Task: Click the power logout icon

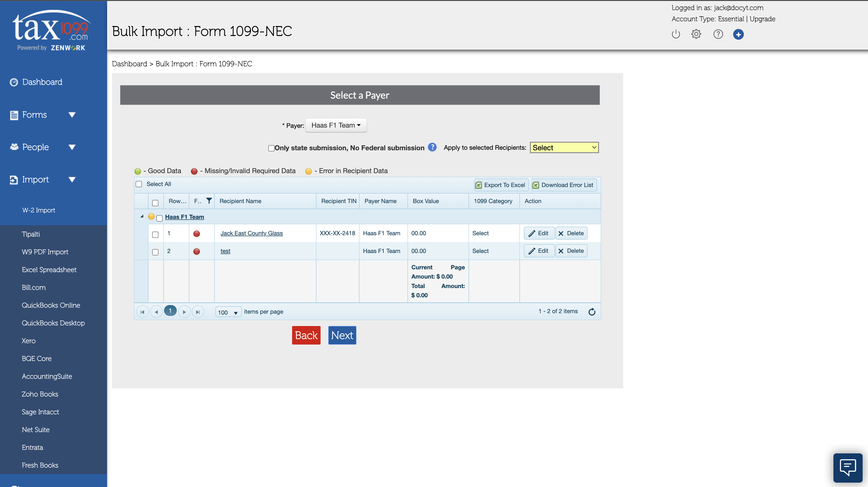Action: point(676,34)
